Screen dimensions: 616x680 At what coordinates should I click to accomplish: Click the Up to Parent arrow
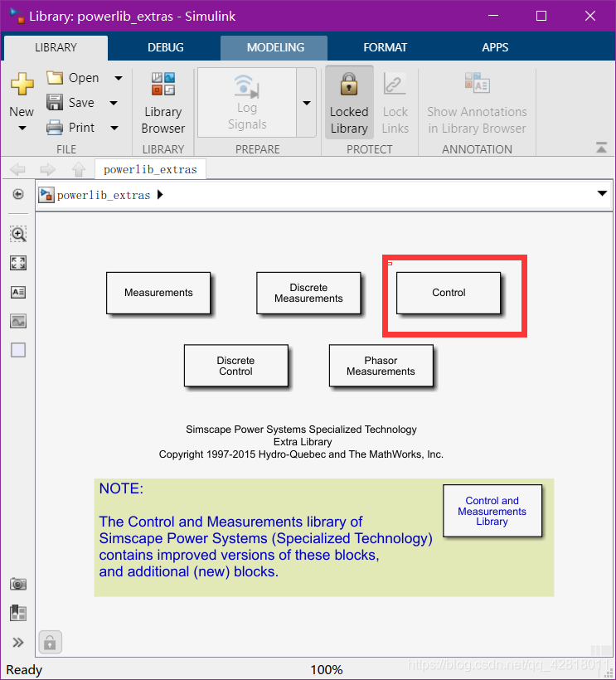point(79,169)
